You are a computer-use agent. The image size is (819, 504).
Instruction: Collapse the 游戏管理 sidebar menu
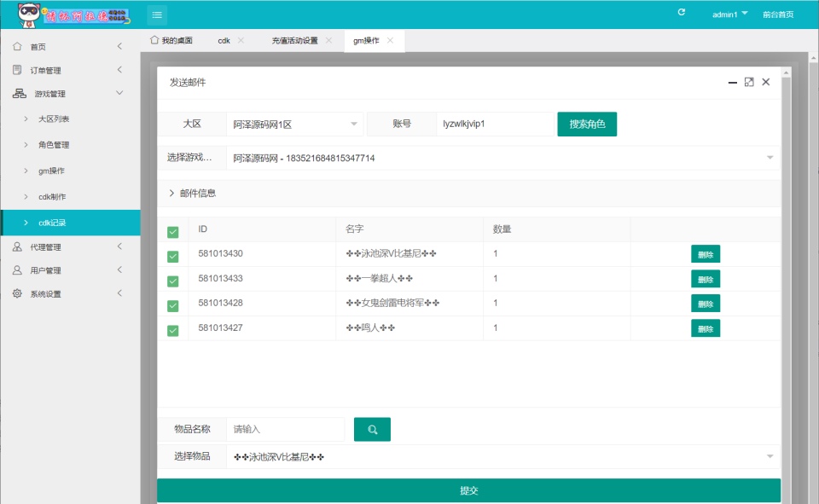(x=119, y=93)
